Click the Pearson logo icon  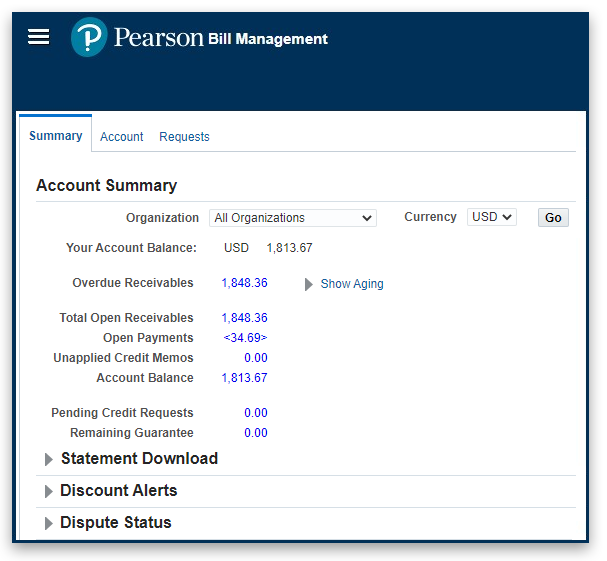pyautogui.click(x=89, y=38)
